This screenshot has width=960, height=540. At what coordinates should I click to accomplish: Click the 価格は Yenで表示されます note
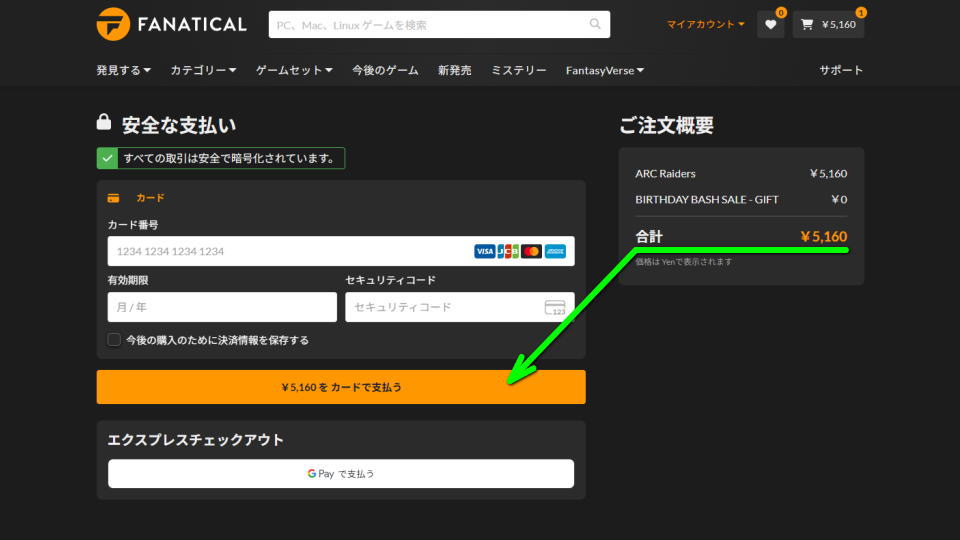point(684,262)
